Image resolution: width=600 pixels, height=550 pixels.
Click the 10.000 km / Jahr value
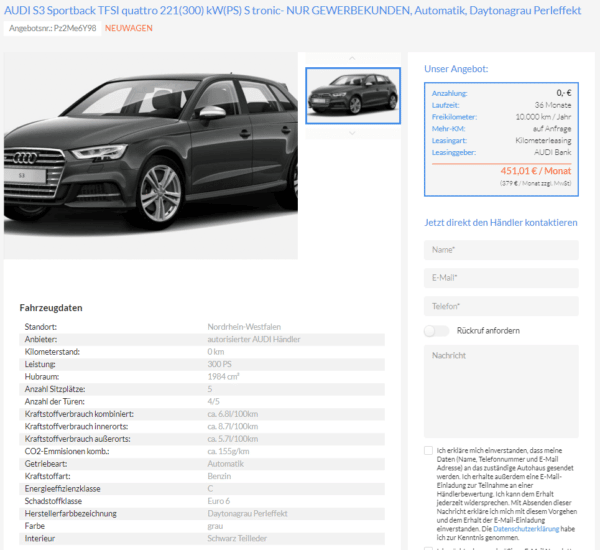[x=543, y=117]
